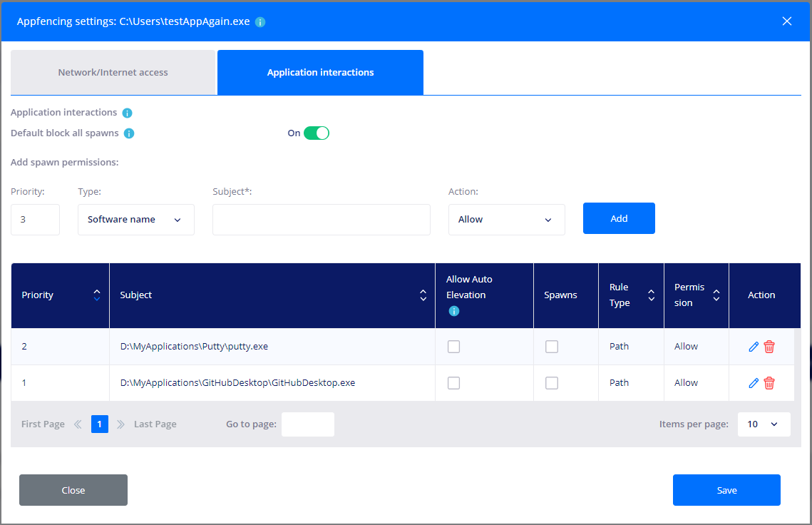The height and width of the screenshot is (525, 812).
Task: Select the Application interactions tab
Action: tap(320, 73)
